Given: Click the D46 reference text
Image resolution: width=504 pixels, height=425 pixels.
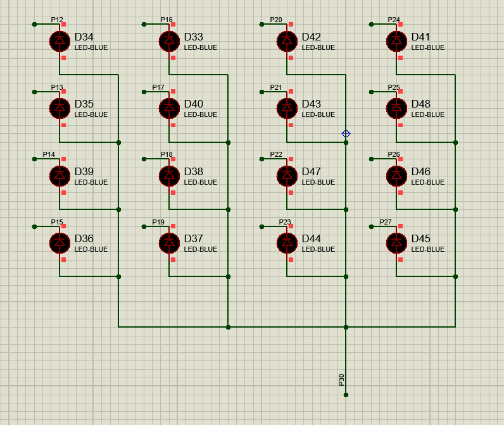Looking at the screenshot, I should click(421, 172).
